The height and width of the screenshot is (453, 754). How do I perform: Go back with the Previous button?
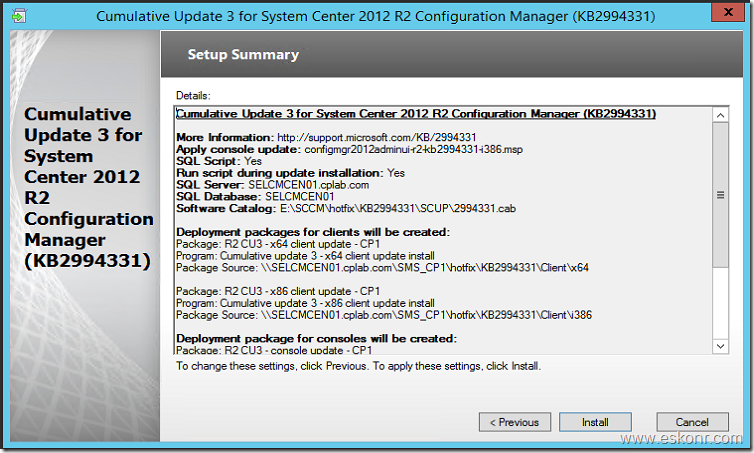515,422
